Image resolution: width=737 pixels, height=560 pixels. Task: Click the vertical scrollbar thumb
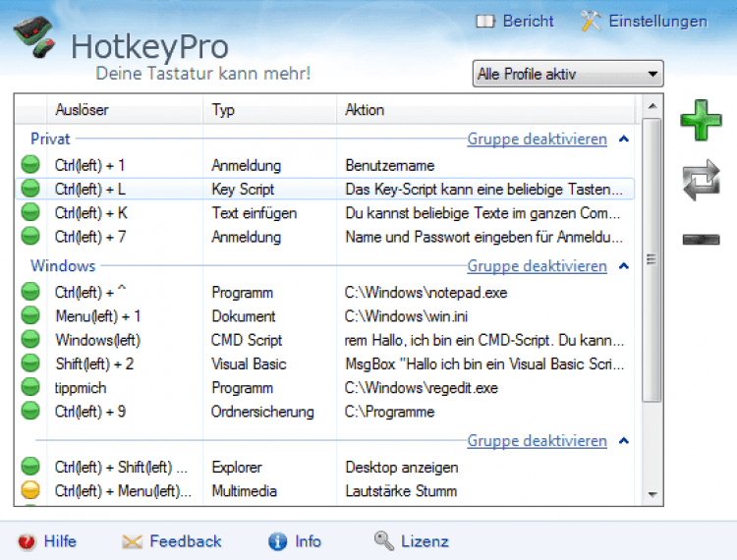[x=652, y=259]
